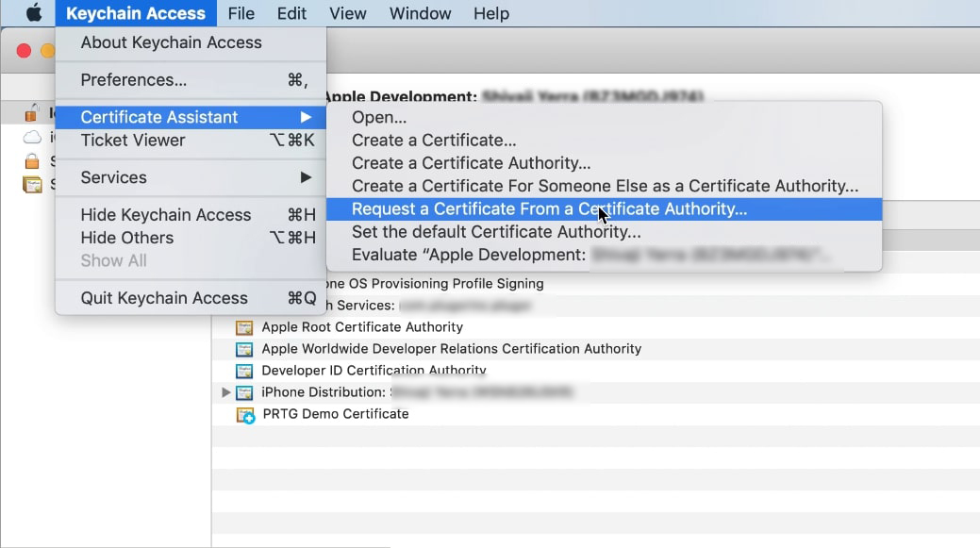Click the PRTG Demo Certificate icon
Viewport: 980px width, 548px height.
(x=245, y=415)
